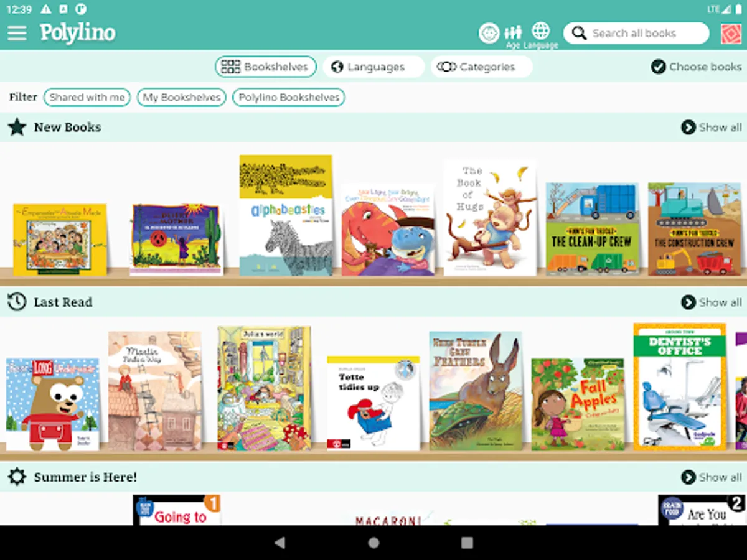Screen dimensions: 747x560
Task: Tap the Last Read clock icon
Action: (x=17, y=302)
